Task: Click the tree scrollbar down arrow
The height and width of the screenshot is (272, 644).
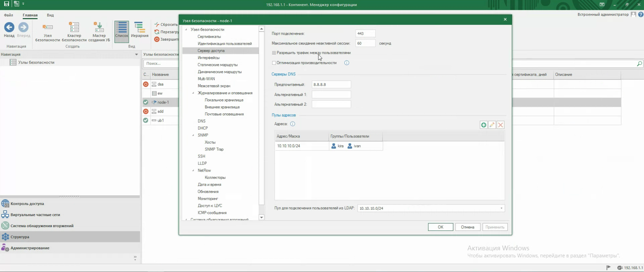Action: click(x=261, y=217)
